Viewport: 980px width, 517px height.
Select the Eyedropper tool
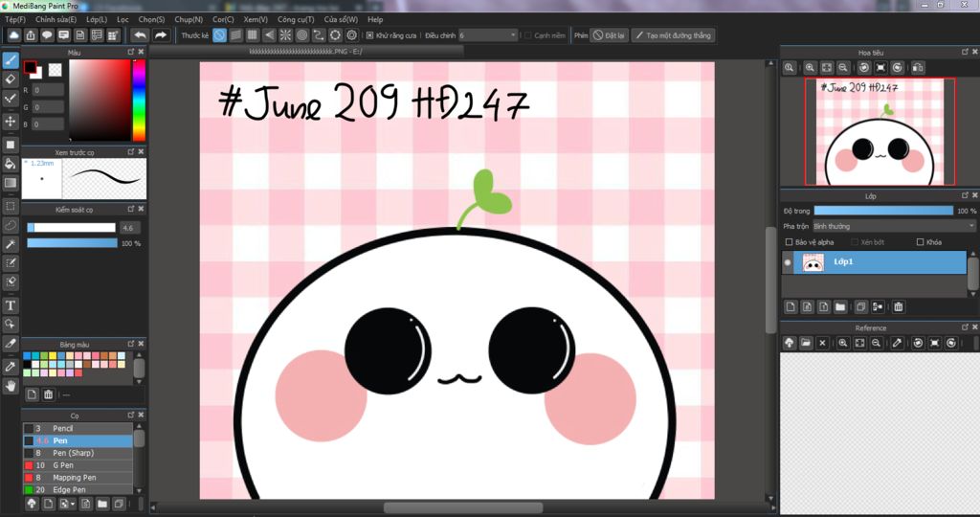coord(11,367)
